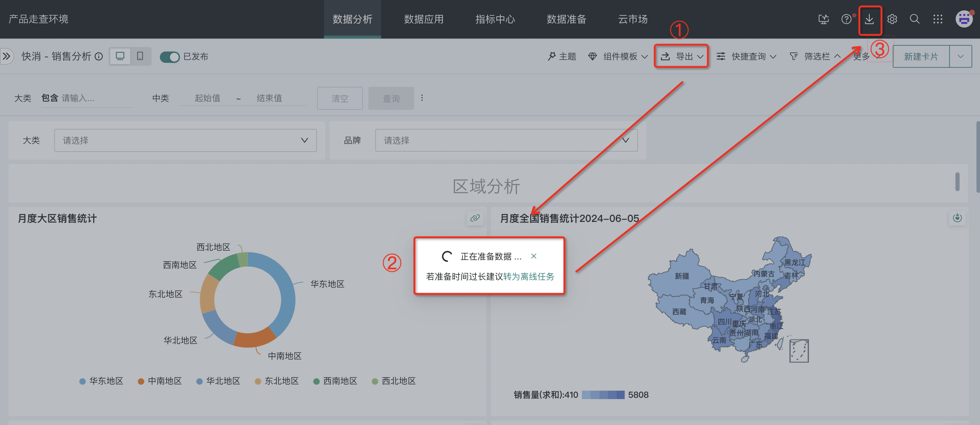This screenshot has height=425, width=980.
Task: Click the 销售量 color gradient legend bar
Action: [x=603, y=395]
